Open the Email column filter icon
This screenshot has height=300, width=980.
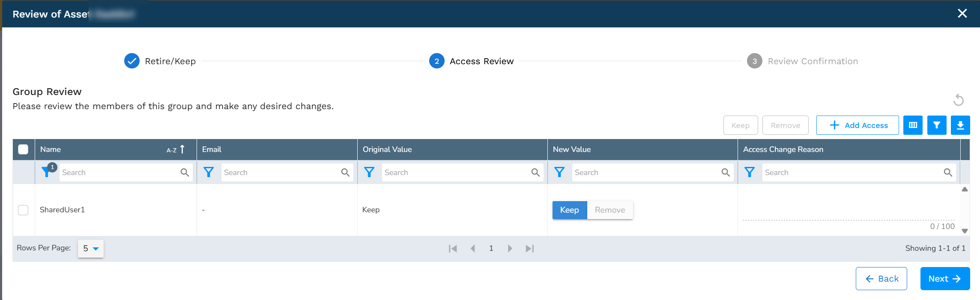[209, 172]
